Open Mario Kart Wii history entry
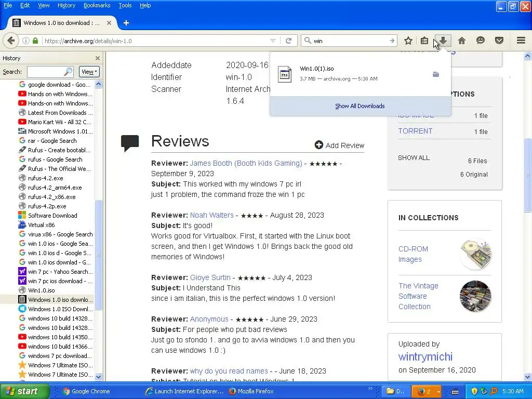Image resolution: width=532 pixels, height=399 pixels. click(56, 122)
